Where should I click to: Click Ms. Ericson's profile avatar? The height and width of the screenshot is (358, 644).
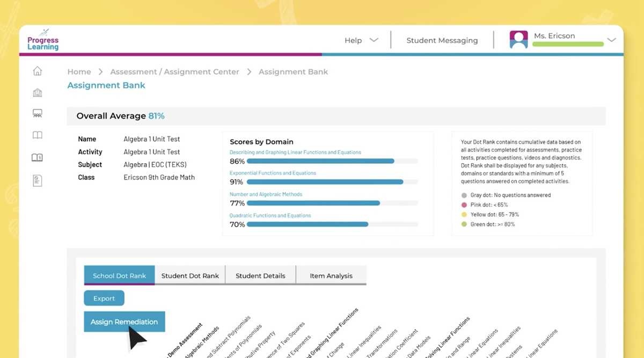click(518, 40)
